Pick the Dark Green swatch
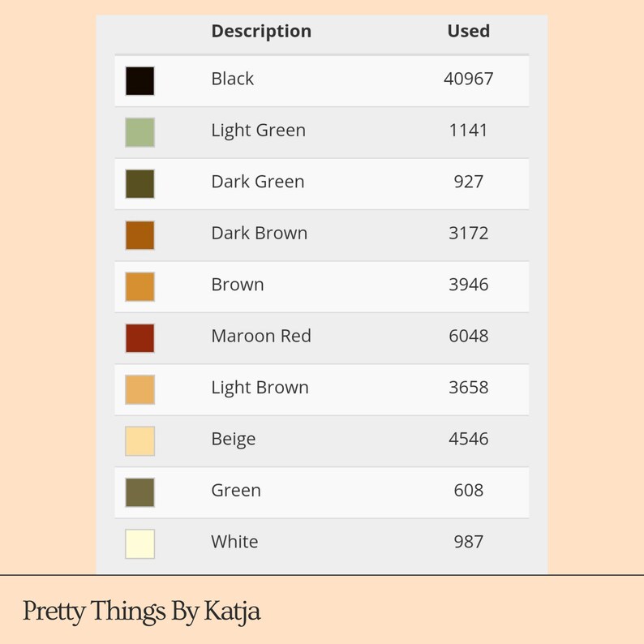The width and height of the screenshot is (644, 644). click(x=140, y=183)
